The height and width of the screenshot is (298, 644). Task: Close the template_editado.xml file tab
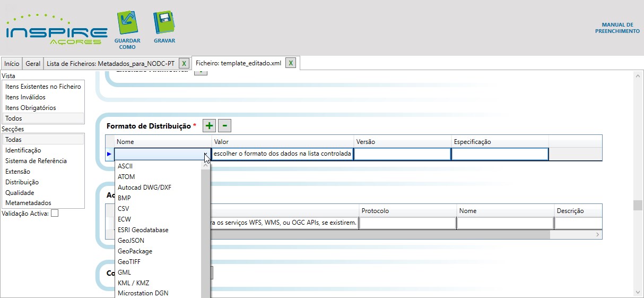290,63
